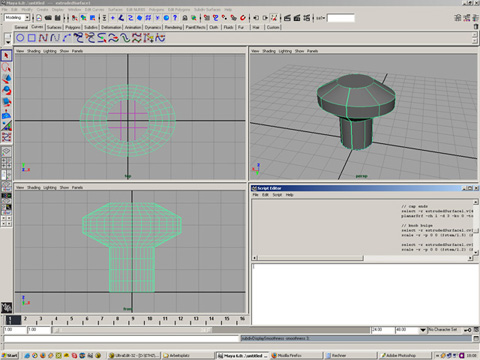This screenshot has height=360, width=480.
Task: Open Script menu in Script Editor
Action: [277, 195]
